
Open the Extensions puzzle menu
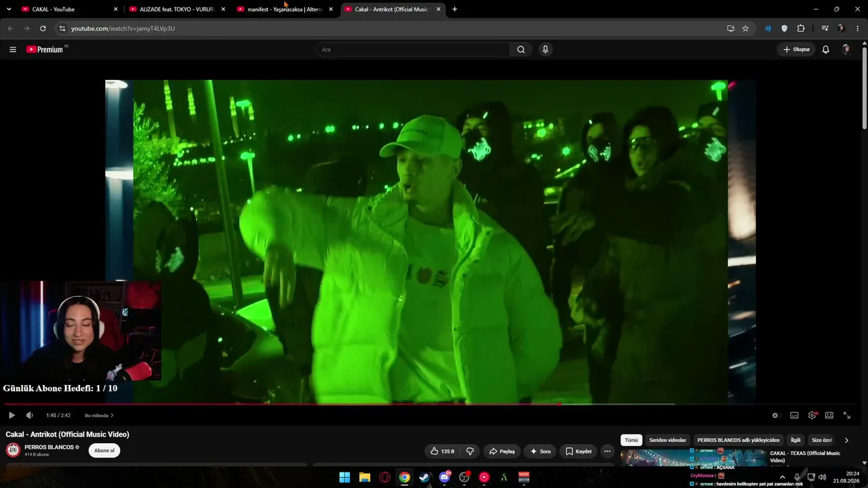[801, 28]
